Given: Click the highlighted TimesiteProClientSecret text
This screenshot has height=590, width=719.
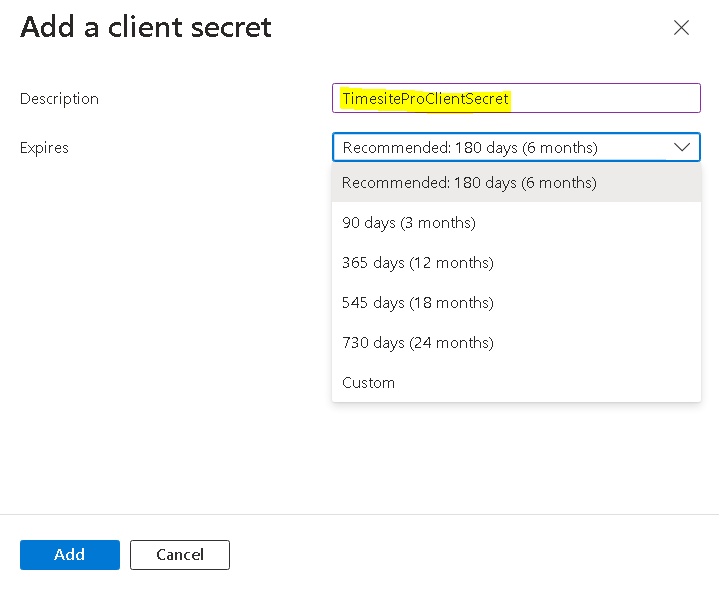Looking at the screenshot, I should pyautogui.click(x=425, y=99).
